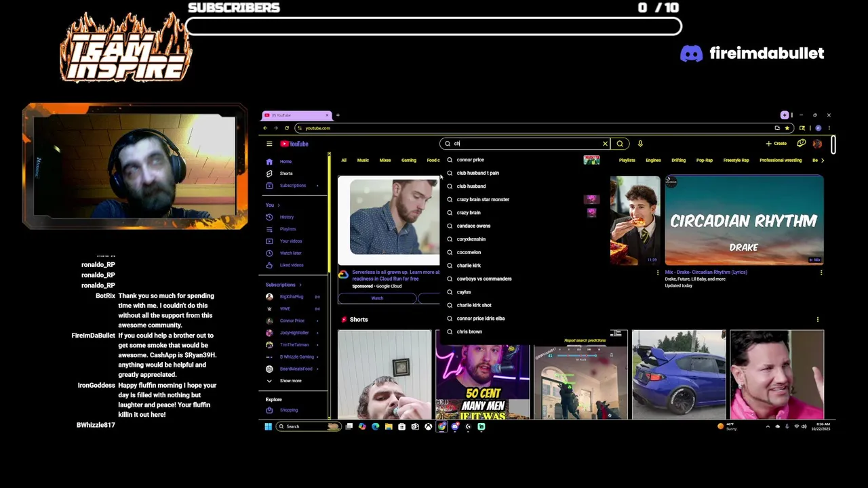Open Shorts from the sidebar
Screen dimensions: 868x488
click(285, 174)
